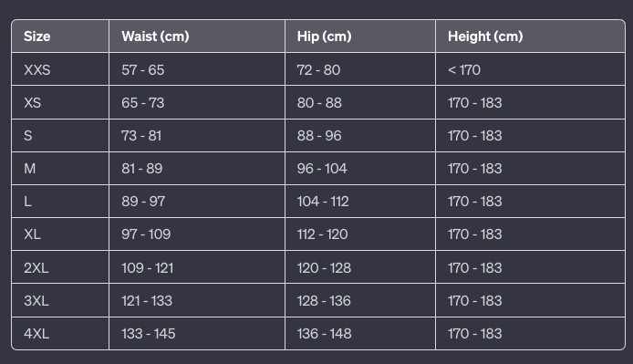
Task: Click waist value 133 - 145
Action: click(x=149, y=334)
